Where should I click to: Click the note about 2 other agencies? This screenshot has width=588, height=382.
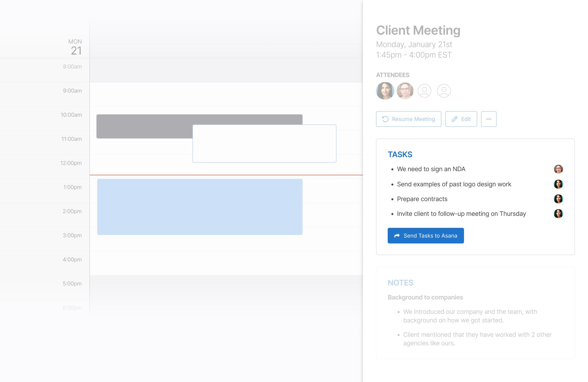click(x=477, y=339)
